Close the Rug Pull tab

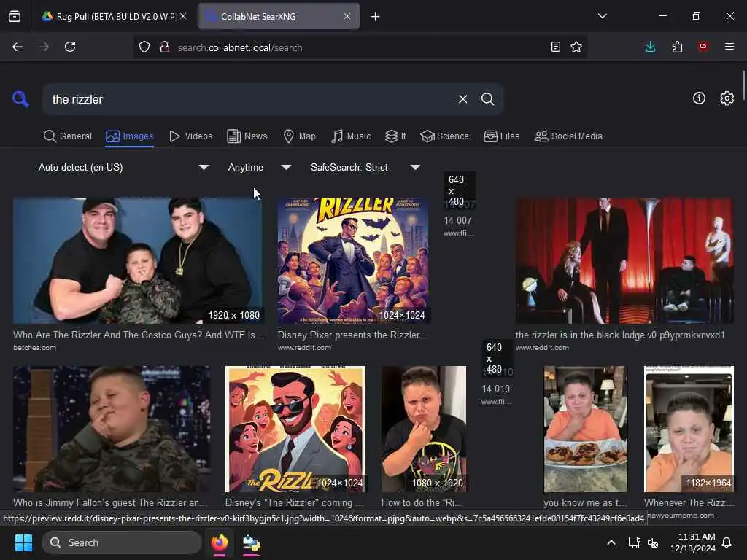coord(183,16)
